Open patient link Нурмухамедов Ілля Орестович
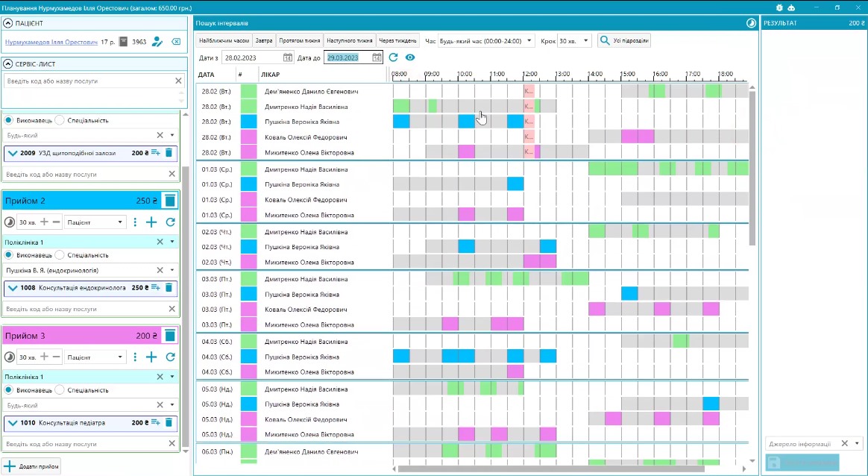 pyautogui.click(x=51, y=42)
